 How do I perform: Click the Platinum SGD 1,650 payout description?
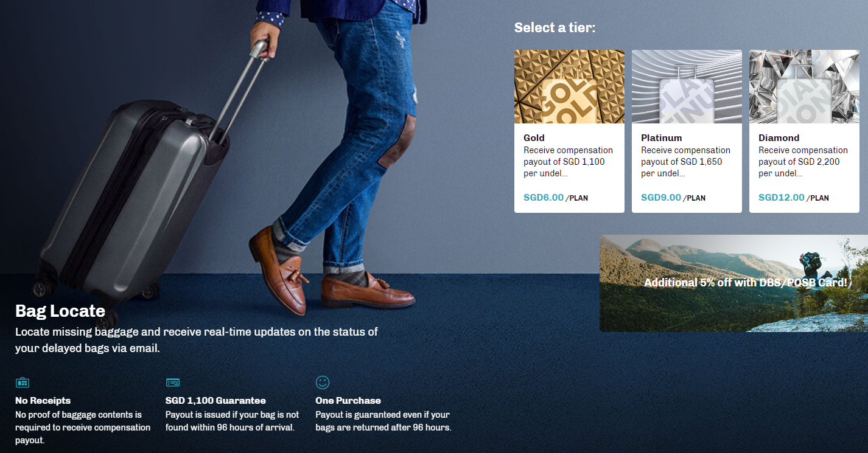pos(686,162)
